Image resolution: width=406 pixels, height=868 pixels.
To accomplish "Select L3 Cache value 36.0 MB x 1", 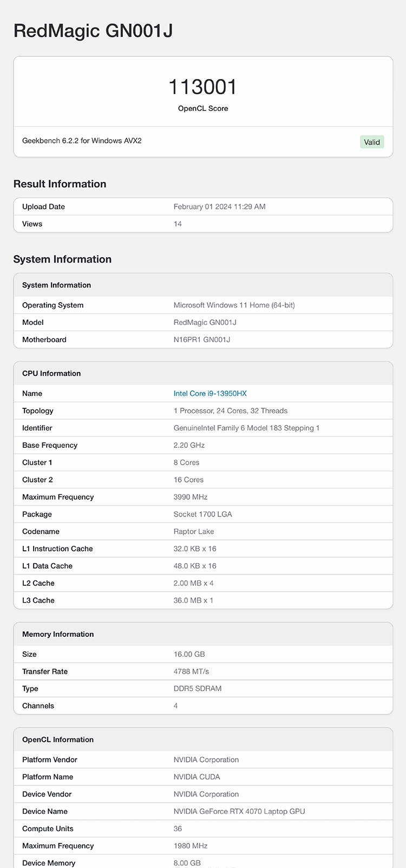I will click(193, 601).
